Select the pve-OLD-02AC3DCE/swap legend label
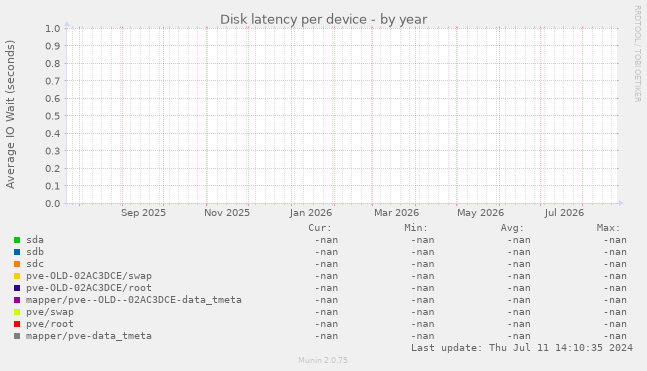This screenshot has width=647, height=371. (x=89, y=276)
